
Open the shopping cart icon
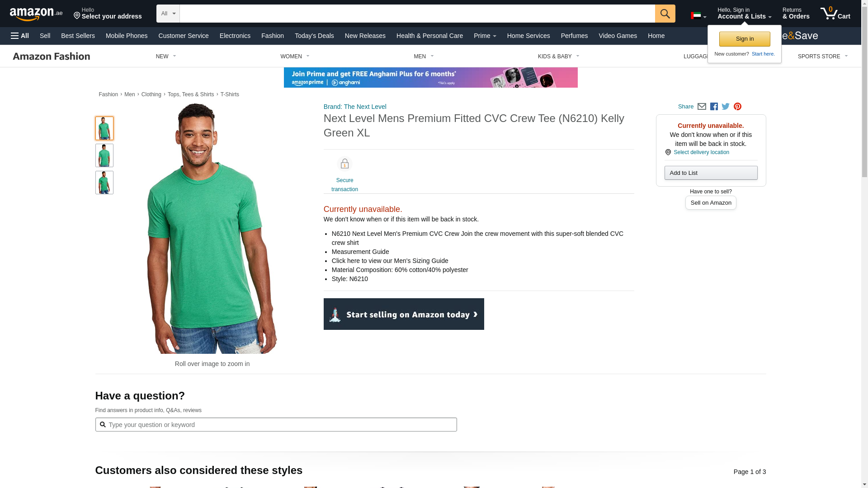click(835, 13)
